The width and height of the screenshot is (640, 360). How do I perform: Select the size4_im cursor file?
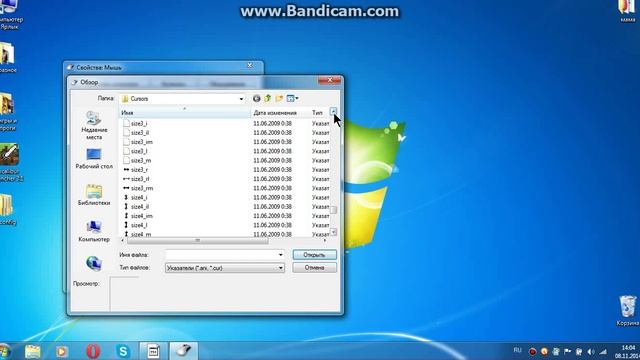[141, 216]
